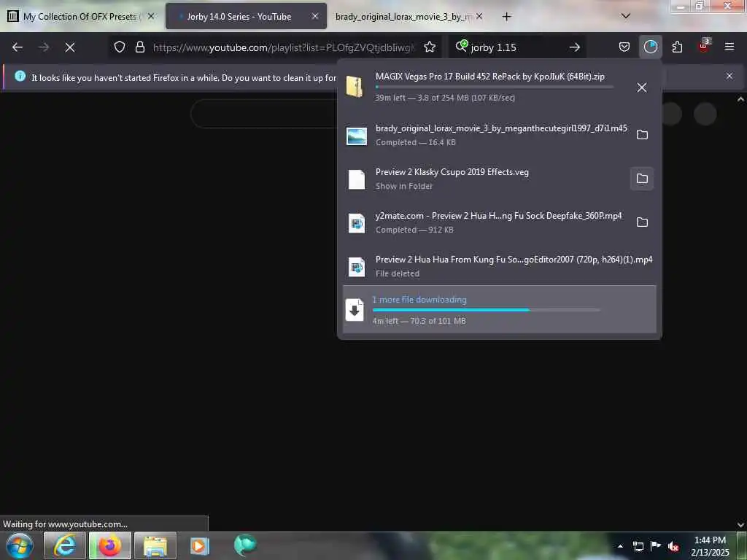Show hidden system tray icons
Screen dimensions: 747x560
620,546
